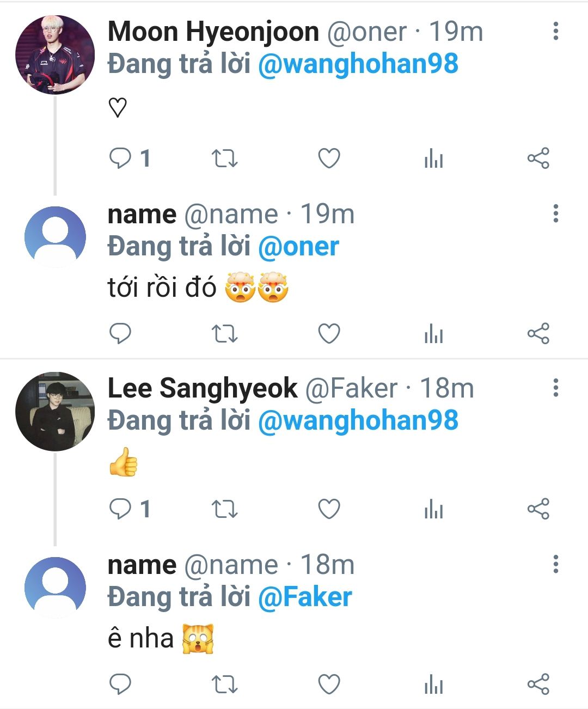
Task: Like the "tới rồi đó" reply
Action: [329, 333]
